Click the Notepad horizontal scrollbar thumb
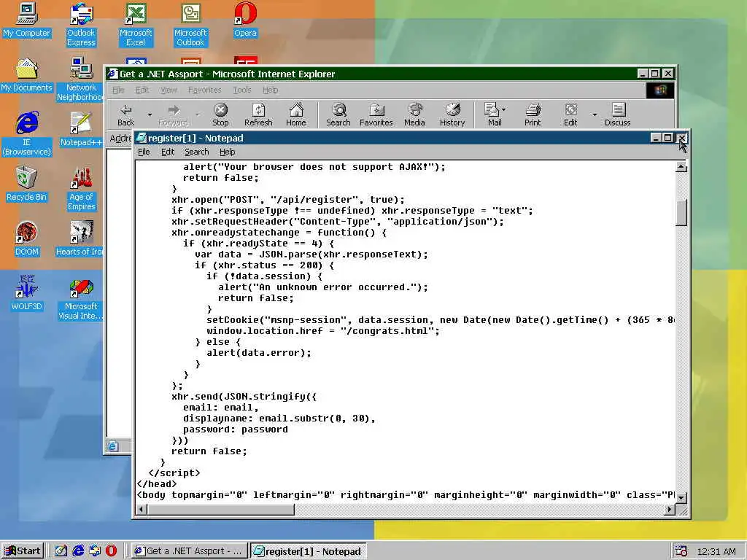747x560 pixels. (220, 510)
